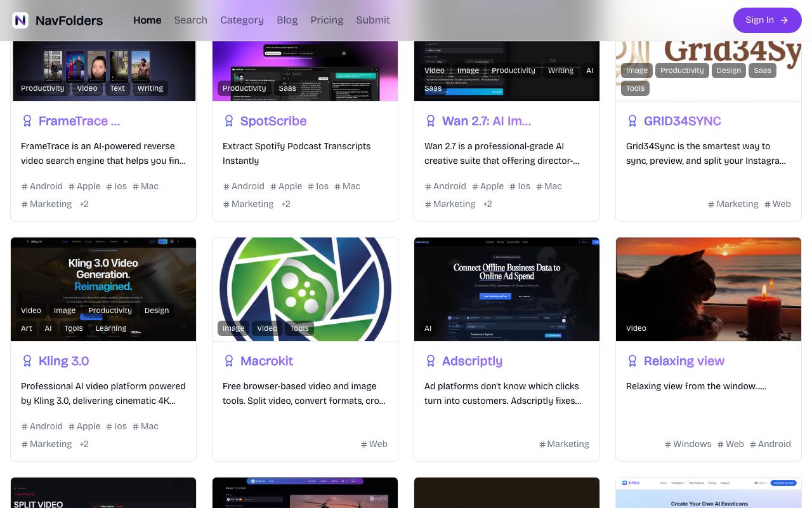Click the +2 more tags on SpotScribe card
The image size is (812, 508).
click(x=285, y=204)
